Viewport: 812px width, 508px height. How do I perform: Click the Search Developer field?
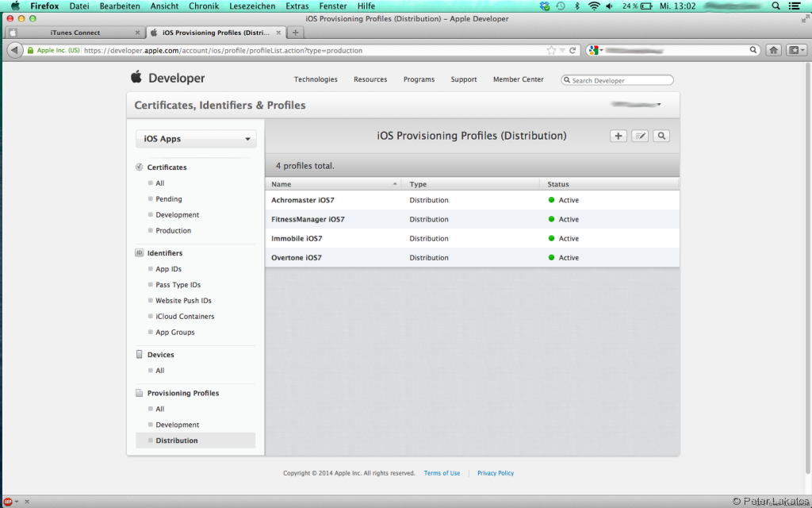(x=617, y=80)
